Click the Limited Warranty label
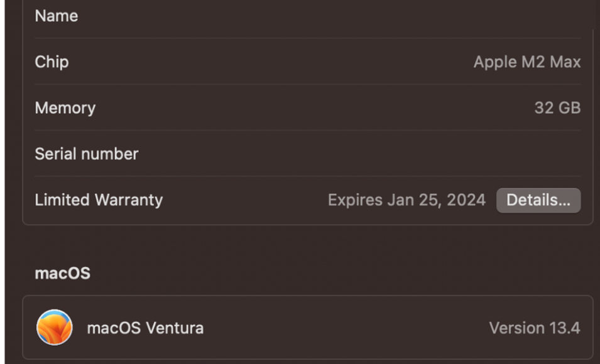Image resolution: width=600 pixels, height=364 pixels. pos(99,200)
